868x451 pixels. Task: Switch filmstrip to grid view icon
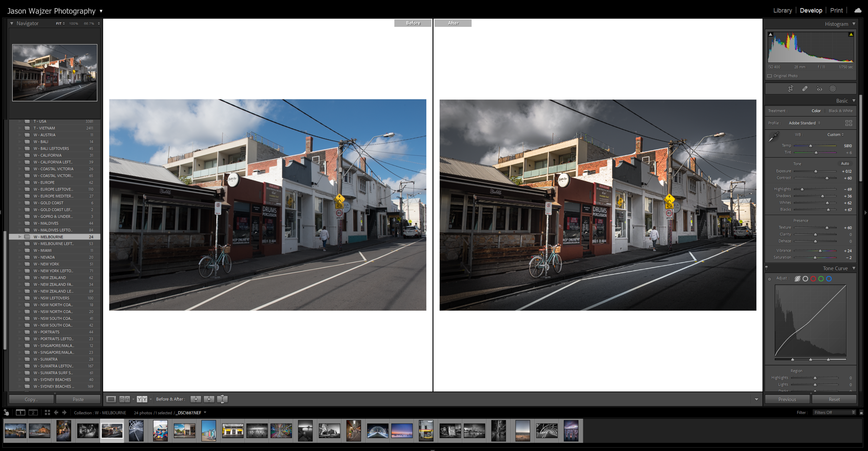coord(47,412)
